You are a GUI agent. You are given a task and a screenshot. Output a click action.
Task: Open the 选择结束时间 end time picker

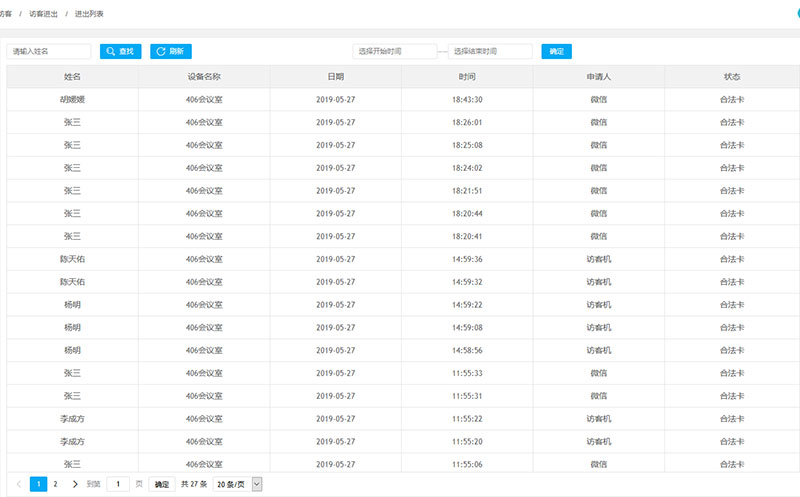point(490,51)
